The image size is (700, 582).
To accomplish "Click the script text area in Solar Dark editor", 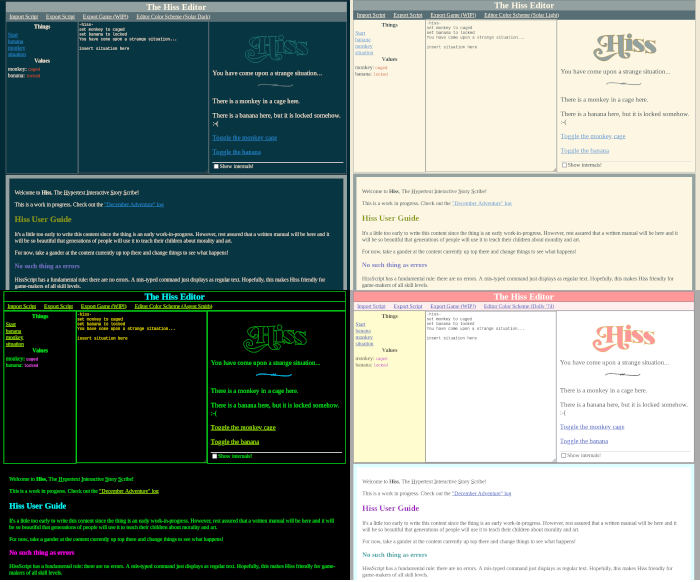I will click(143, 97).
